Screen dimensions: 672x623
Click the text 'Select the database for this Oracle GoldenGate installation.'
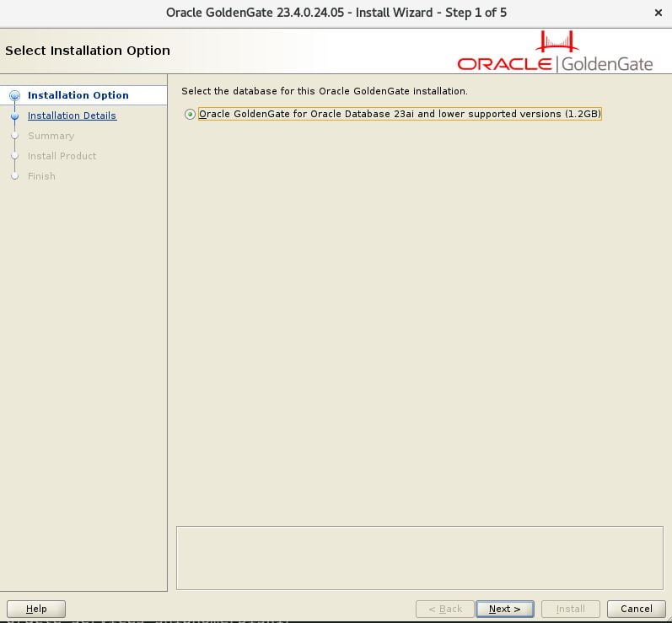325,91
